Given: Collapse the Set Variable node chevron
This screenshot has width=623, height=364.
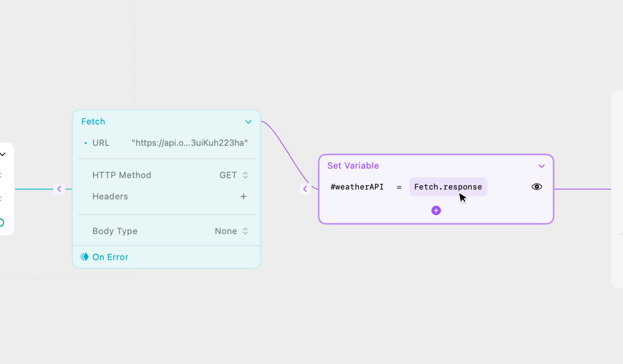Looking at the screenshot, I should click(541, 166).
